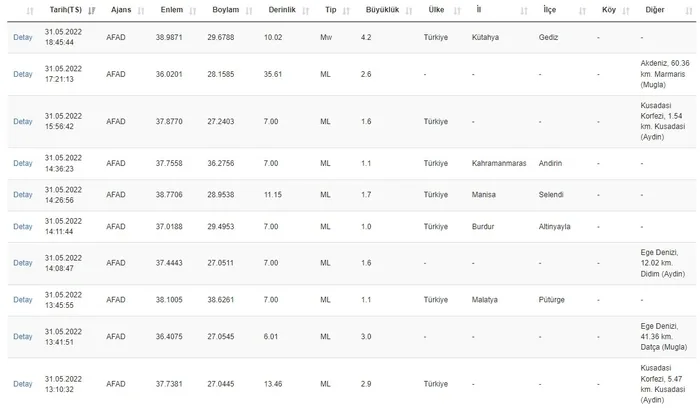Click Diğer column sort icon

(x=689, y=11)
